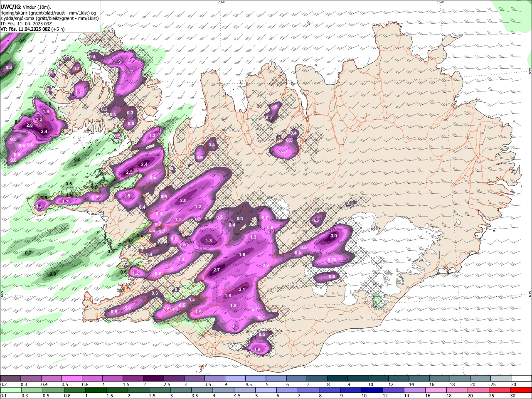Pick the palest green swatch starting the lower legend row

[10, 390]
